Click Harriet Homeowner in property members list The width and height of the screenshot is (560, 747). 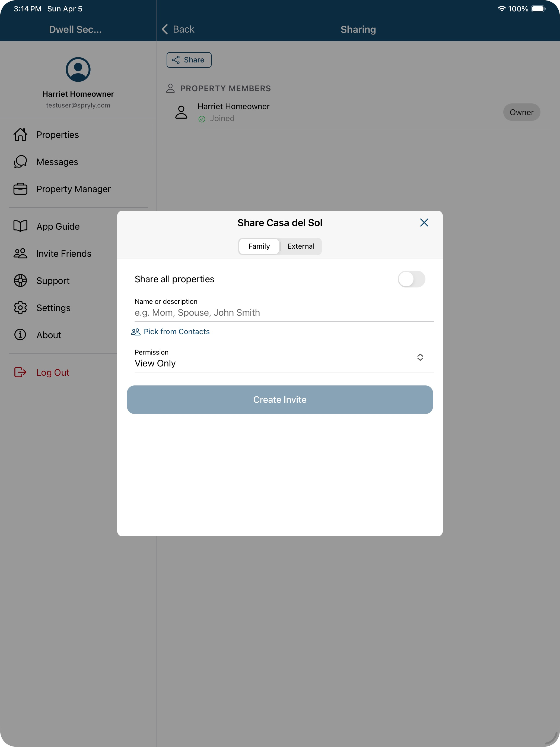[x=234, y=106]
